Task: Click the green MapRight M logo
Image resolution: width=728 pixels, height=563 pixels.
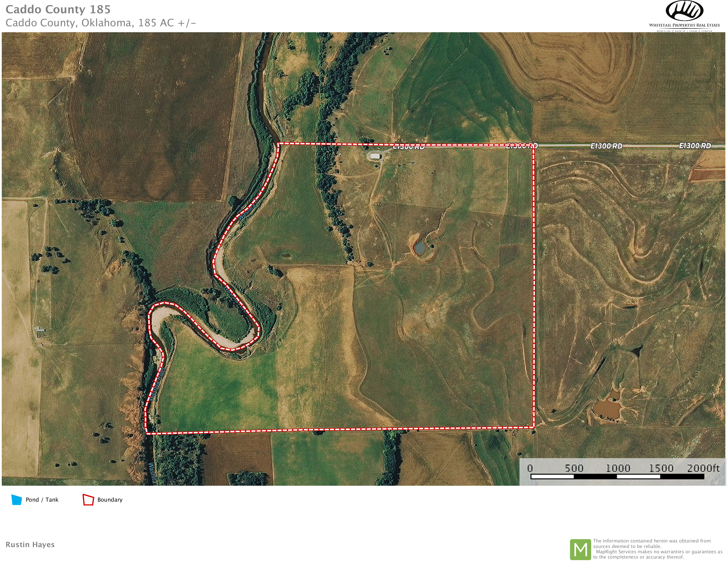Action: pyautogui.click(x=580, y=549)
